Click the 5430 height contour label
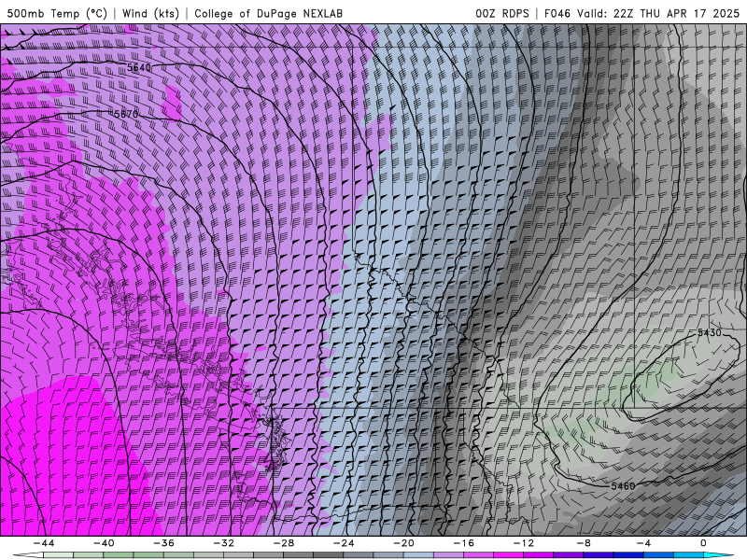Image resolution: width=747 pixels, height=560 pixels. tap(710, 332)
